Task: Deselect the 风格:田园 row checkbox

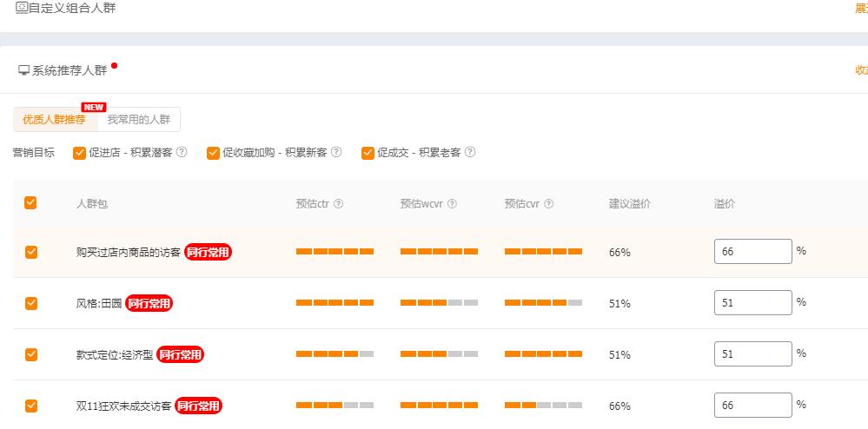Action: [x=30, y=303]
